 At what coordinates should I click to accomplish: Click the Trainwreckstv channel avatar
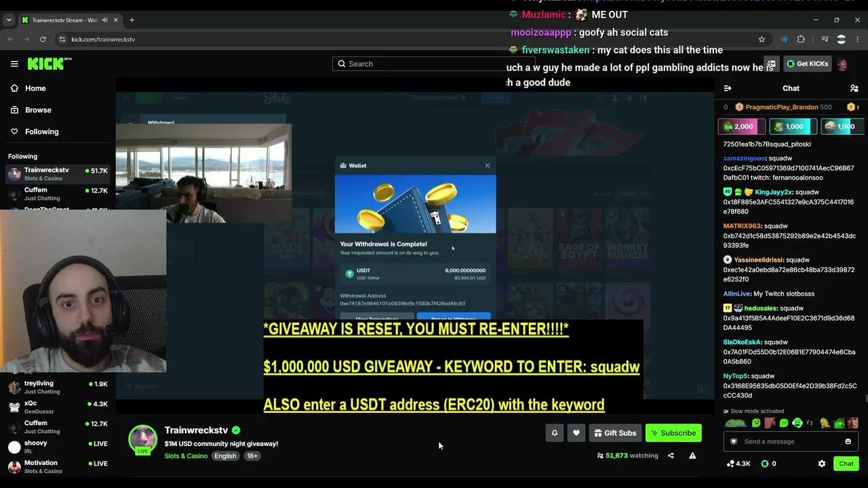[x=143, y=439]
